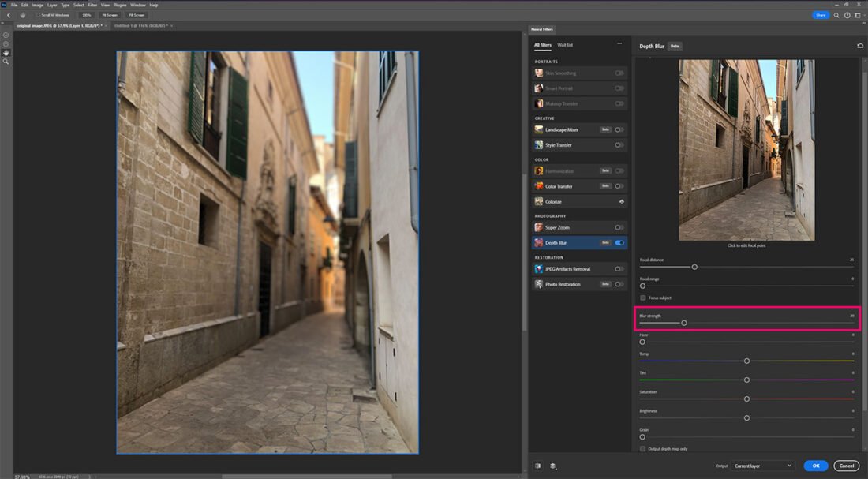868x479 pixels.
Task: Download the Colorize filter cloud icon
Action: [x=621, y=201]
